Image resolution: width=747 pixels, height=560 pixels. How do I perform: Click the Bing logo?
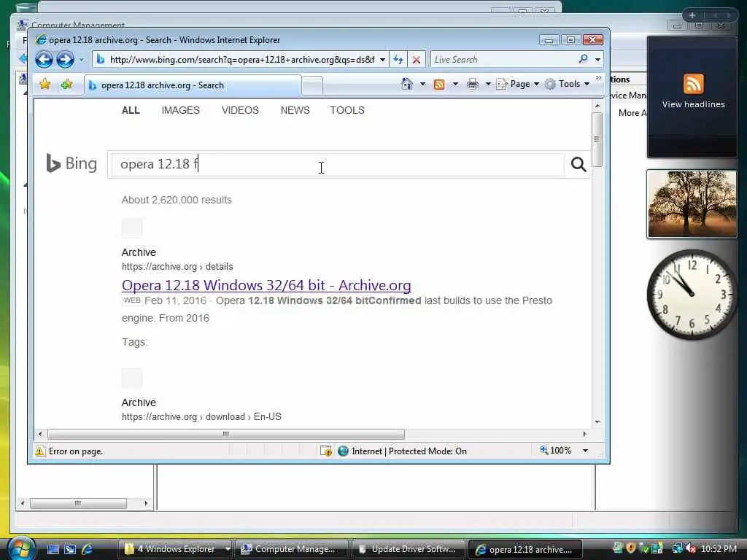click(71, 163)
